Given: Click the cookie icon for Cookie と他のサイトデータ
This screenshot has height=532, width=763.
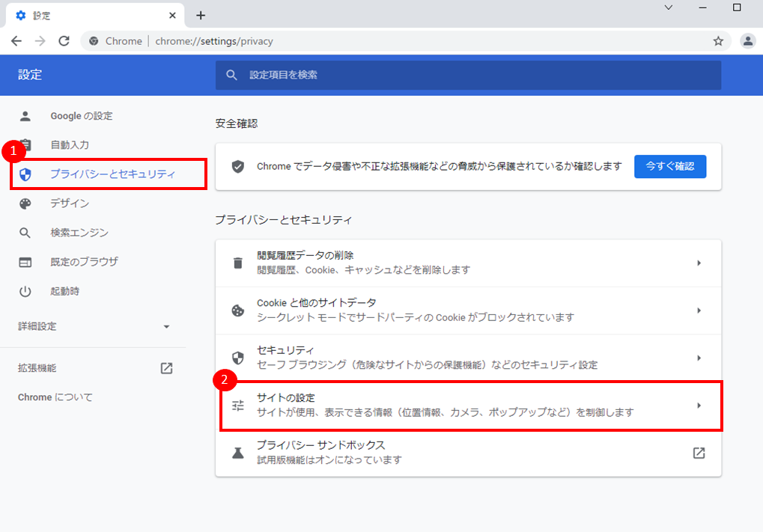Looking at the screenshot, I should (238, 311).
